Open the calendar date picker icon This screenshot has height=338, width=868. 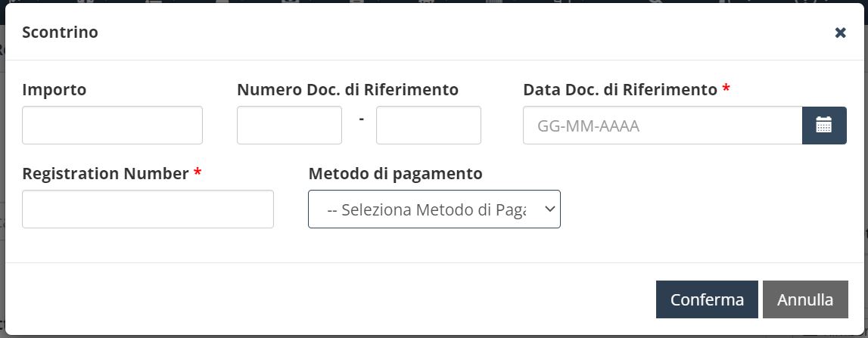[823, 125]
